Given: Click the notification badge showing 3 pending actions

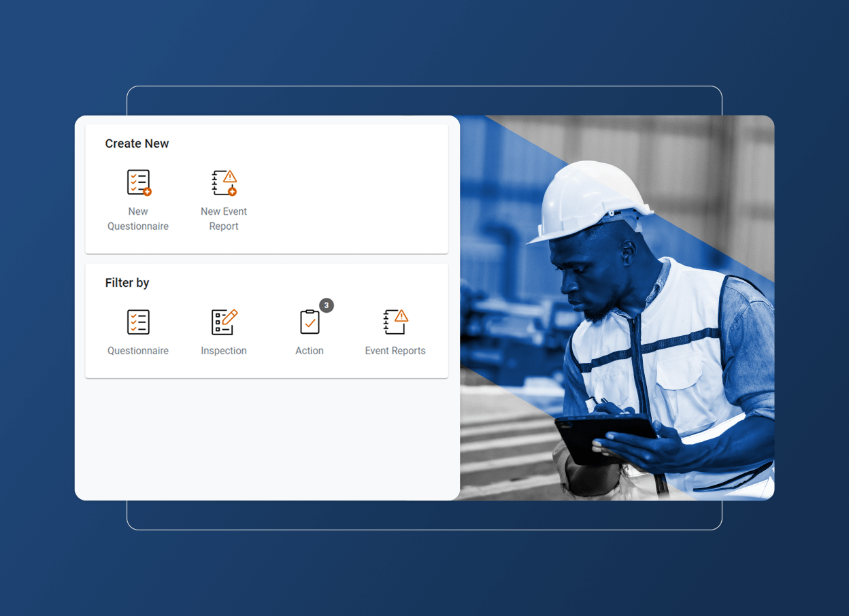Looking at the screenshot, I should point(326,305).
